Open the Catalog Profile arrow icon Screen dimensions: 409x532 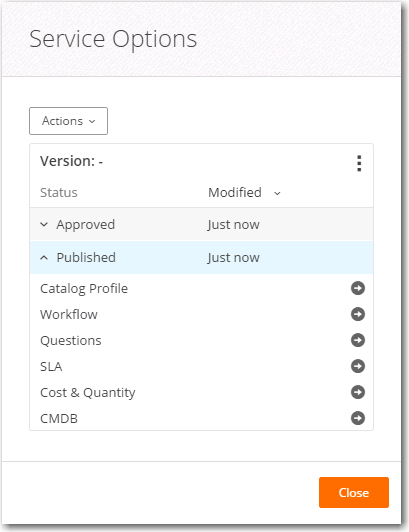(358, 288)
